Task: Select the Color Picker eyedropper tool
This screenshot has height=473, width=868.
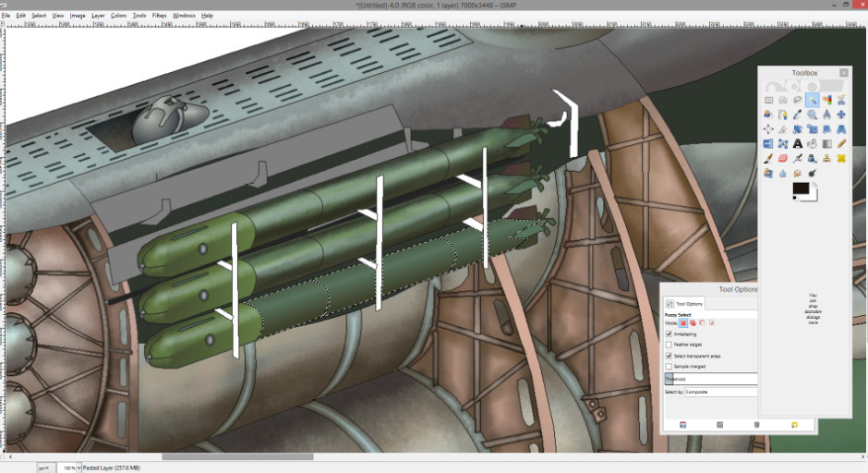Action: (797, 115)
